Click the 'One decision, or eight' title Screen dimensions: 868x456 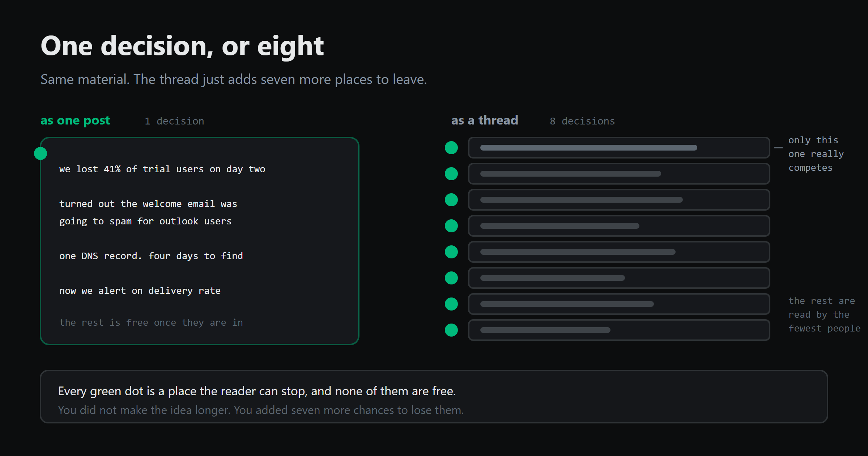point(182,46)
